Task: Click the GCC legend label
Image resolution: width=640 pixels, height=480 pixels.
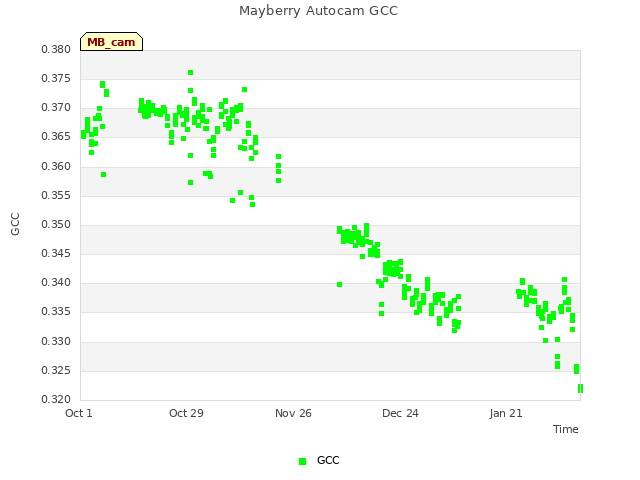Action: tap(328, 460)
